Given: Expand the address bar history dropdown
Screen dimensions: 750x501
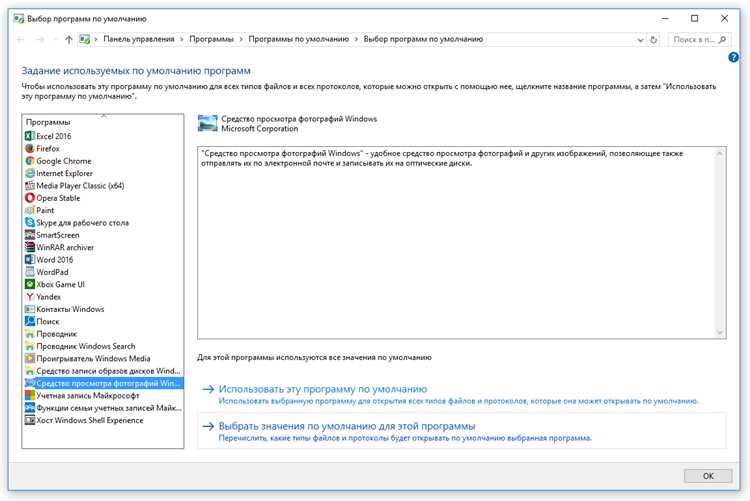Looking at the screenshot, I should click(x=640, y=40).
